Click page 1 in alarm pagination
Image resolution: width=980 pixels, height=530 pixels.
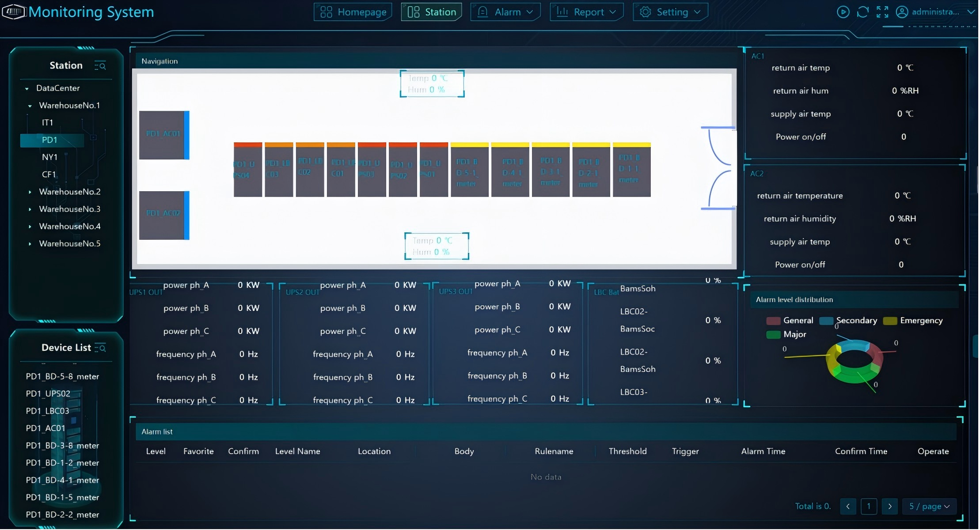tap(870, 507)
